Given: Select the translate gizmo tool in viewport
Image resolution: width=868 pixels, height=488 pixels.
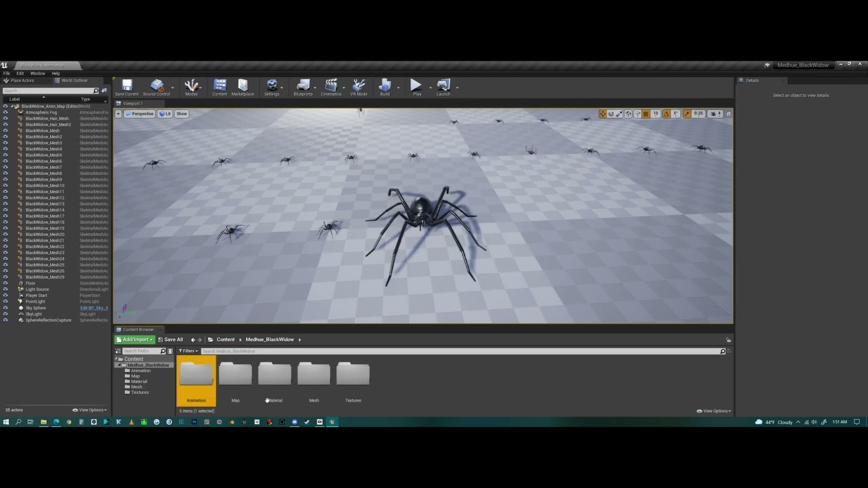Looking at the screenshot, I should (603, 114).
